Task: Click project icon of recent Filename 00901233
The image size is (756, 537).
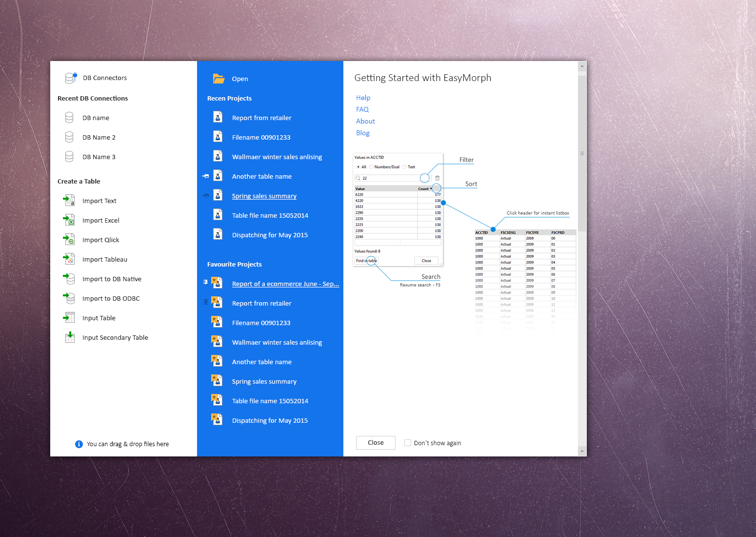Action: [x=218, y=137]
